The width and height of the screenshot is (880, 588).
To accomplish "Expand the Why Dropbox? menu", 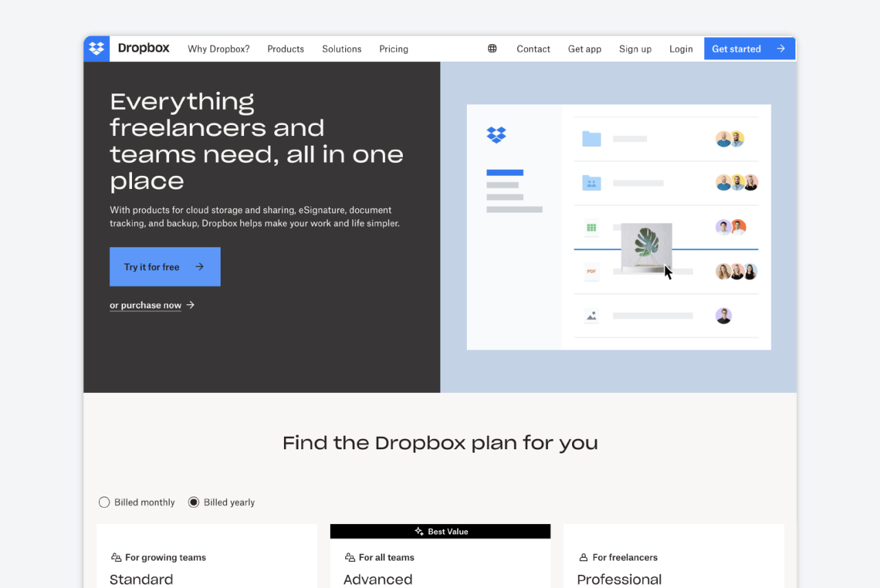I will [x=218, y=49].
